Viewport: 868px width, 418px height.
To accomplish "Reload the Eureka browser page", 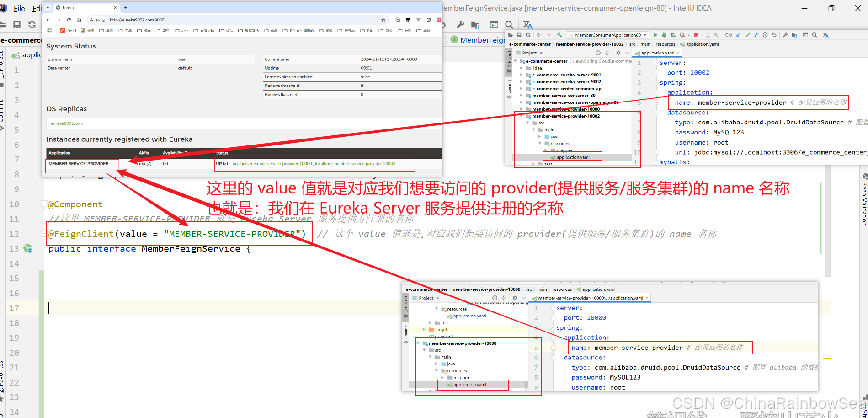I will pos(69,20).
